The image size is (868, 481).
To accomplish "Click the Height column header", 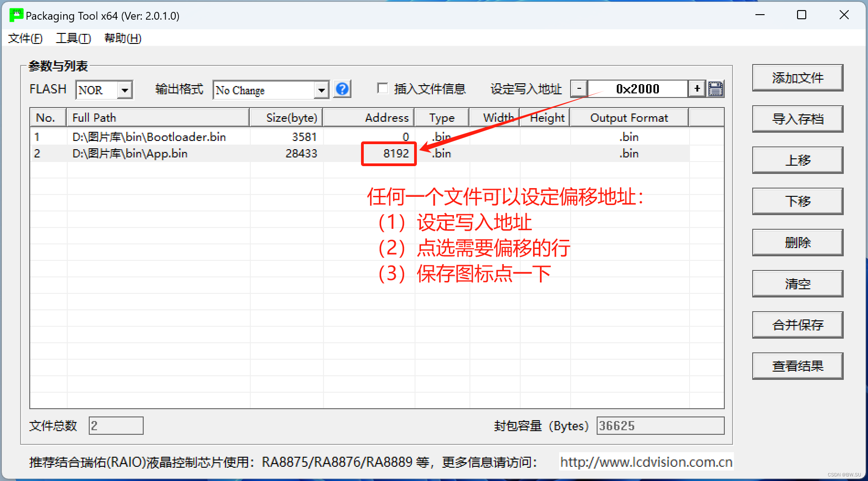I will [x=545, y=118].
